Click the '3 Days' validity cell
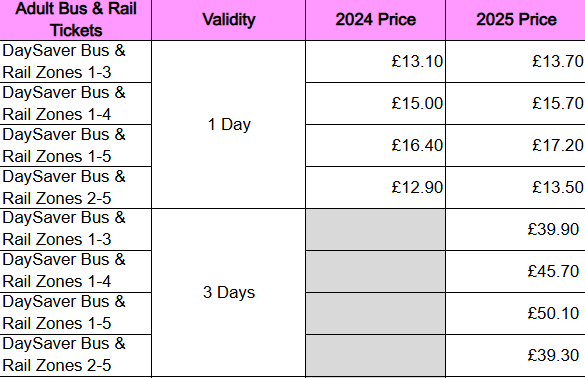 tap(229, 293)
